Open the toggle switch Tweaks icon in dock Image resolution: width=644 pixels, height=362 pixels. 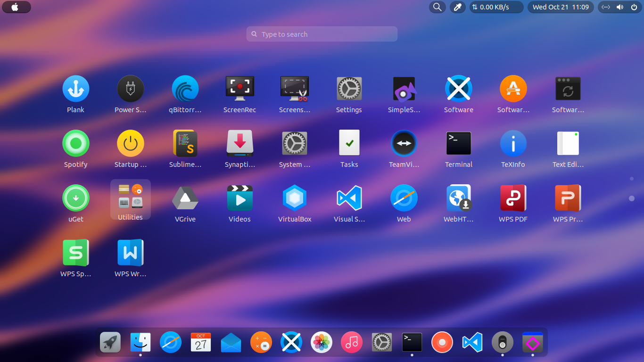point(503,342)
